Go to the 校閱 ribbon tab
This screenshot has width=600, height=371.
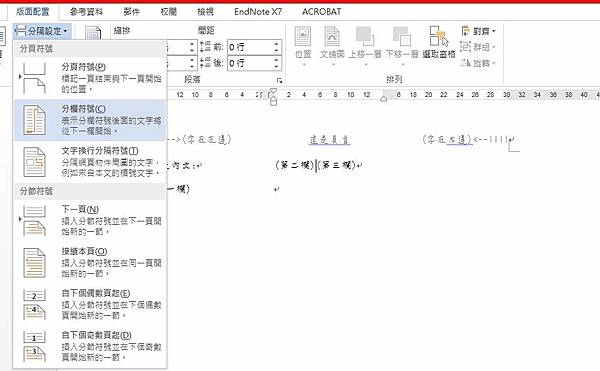(x=169, y=12)
